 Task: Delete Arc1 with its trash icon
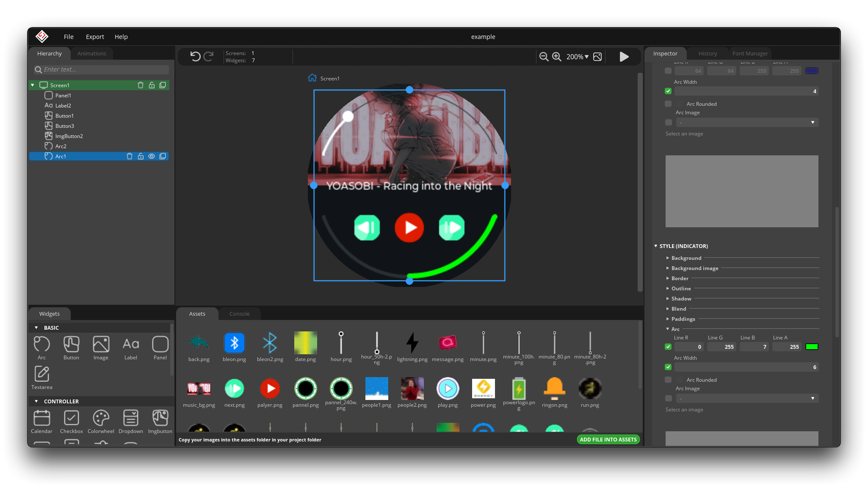pyautogui.click(x=130, y=156)
